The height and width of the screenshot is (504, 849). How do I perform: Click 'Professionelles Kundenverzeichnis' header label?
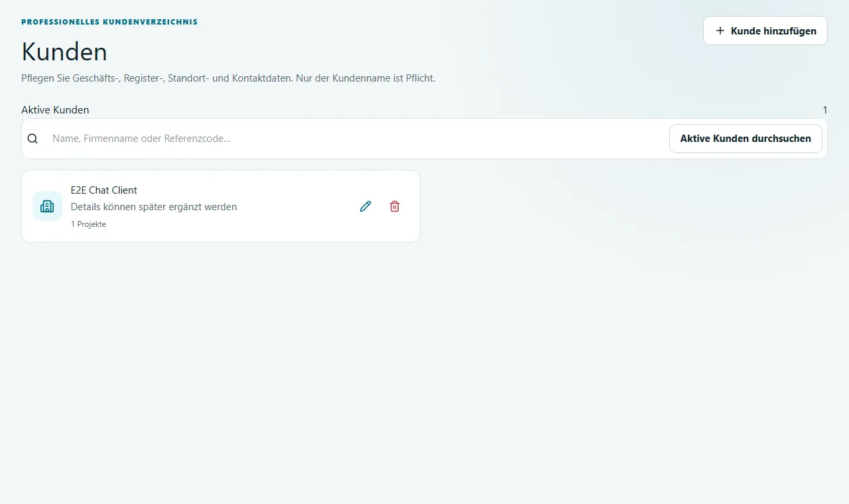[x=109, y=22]
